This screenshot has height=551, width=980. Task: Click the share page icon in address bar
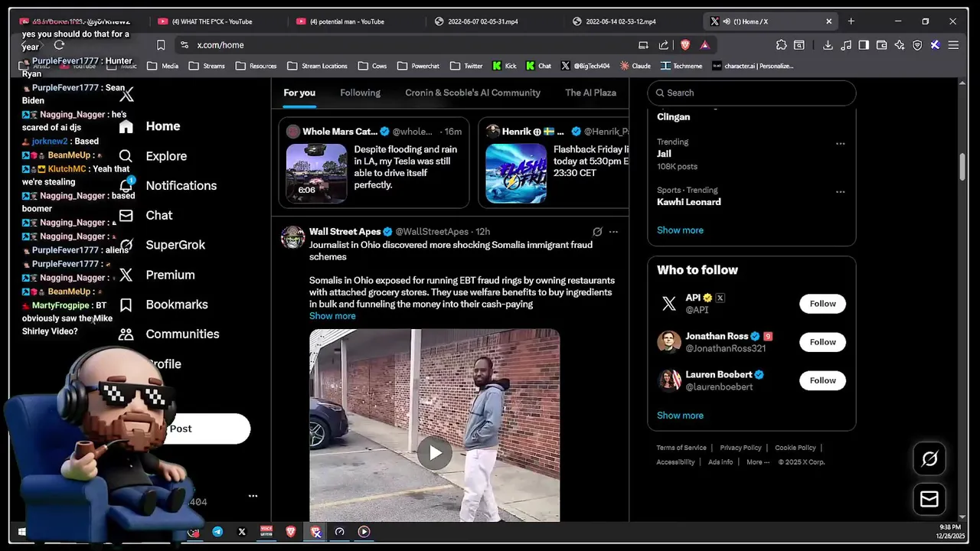pyautogui.click(x=664, y=45)
